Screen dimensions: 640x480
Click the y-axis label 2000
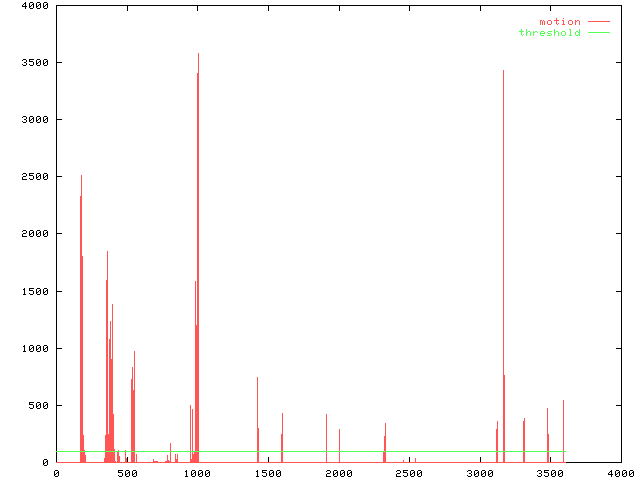coord(36,234)
